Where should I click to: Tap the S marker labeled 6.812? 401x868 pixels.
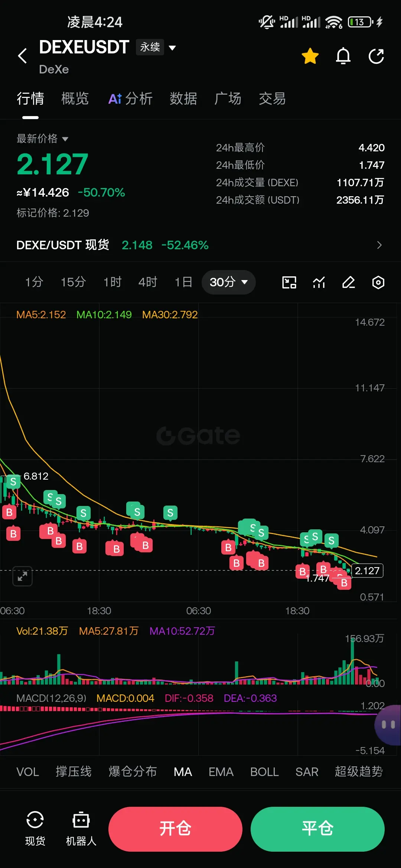(13, 481)
